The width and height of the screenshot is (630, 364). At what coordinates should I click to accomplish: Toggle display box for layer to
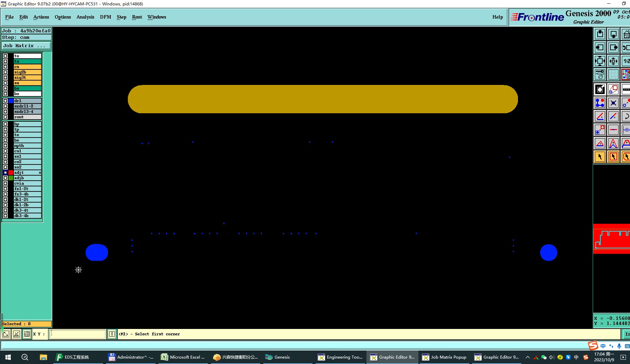pos(5,56)
